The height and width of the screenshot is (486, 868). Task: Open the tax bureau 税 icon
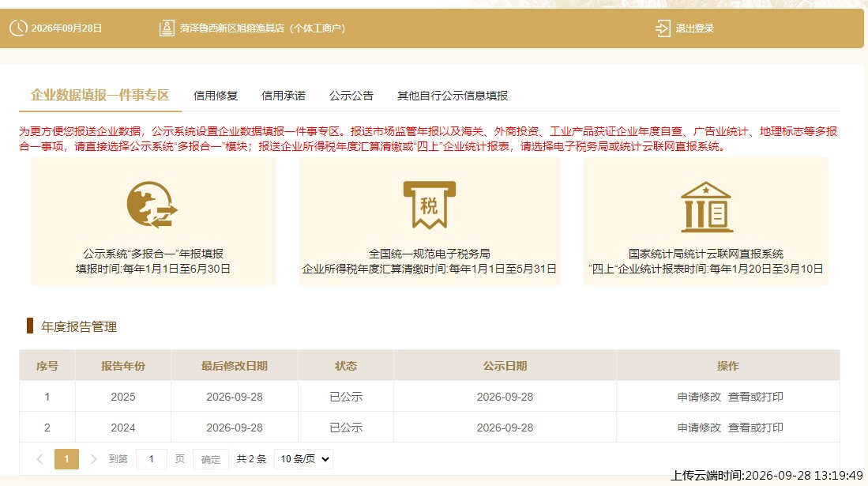(x=429, y=205)
